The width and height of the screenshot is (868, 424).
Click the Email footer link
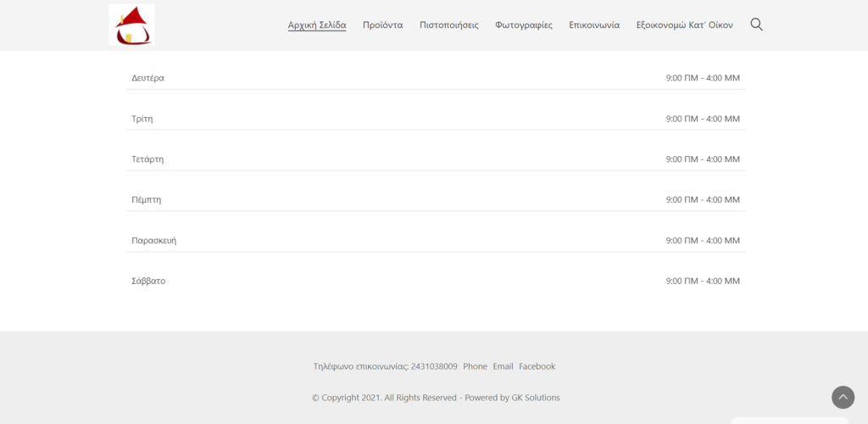503,366
